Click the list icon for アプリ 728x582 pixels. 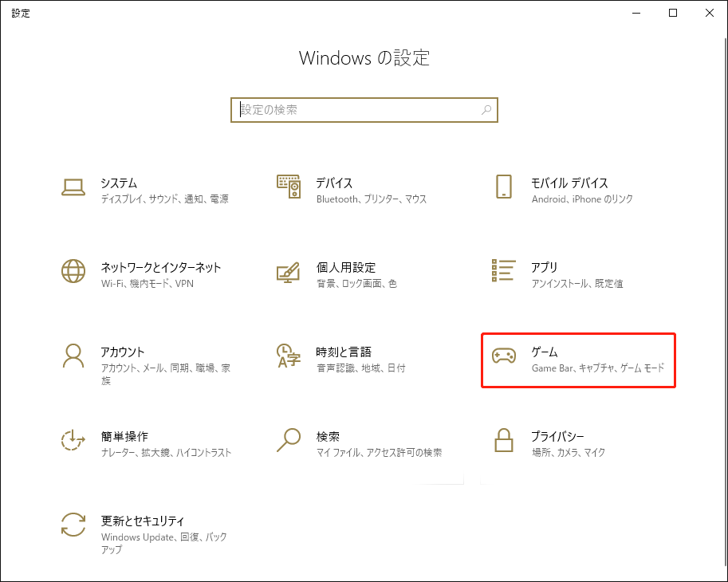coord(503,271)
